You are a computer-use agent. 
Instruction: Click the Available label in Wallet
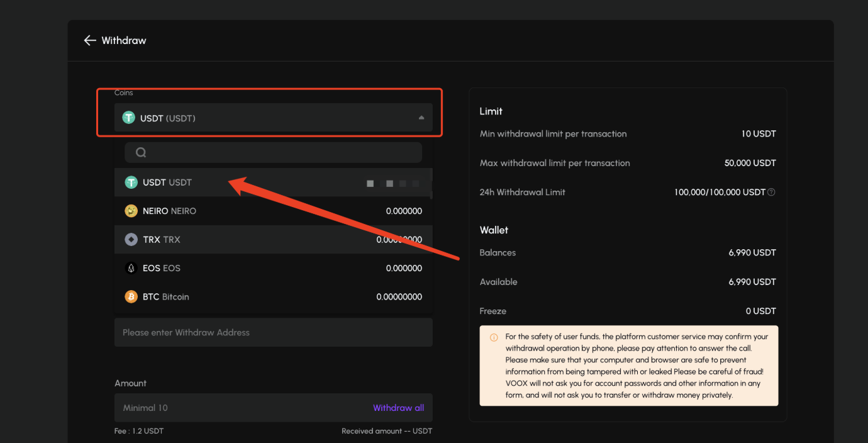(499, 282)
